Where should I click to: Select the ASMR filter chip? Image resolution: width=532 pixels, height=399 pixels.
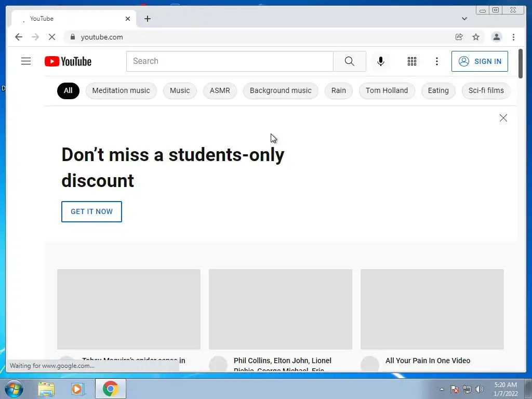(220, 90)
